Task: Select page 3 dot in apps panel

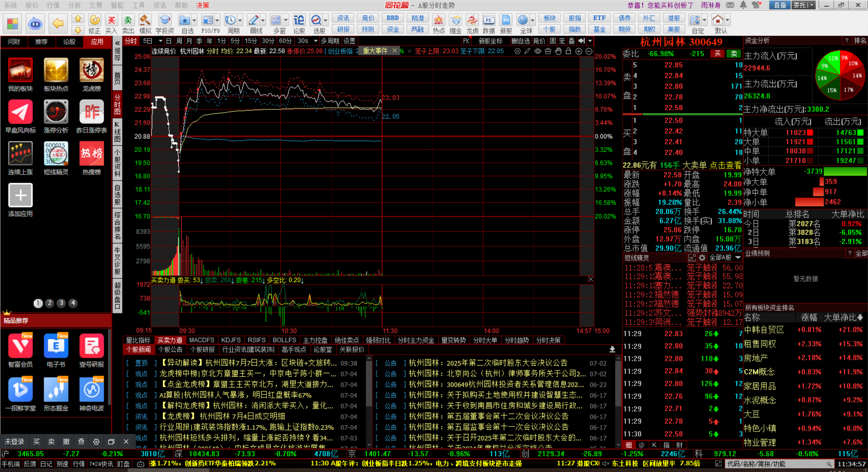Action: (61, 303)
